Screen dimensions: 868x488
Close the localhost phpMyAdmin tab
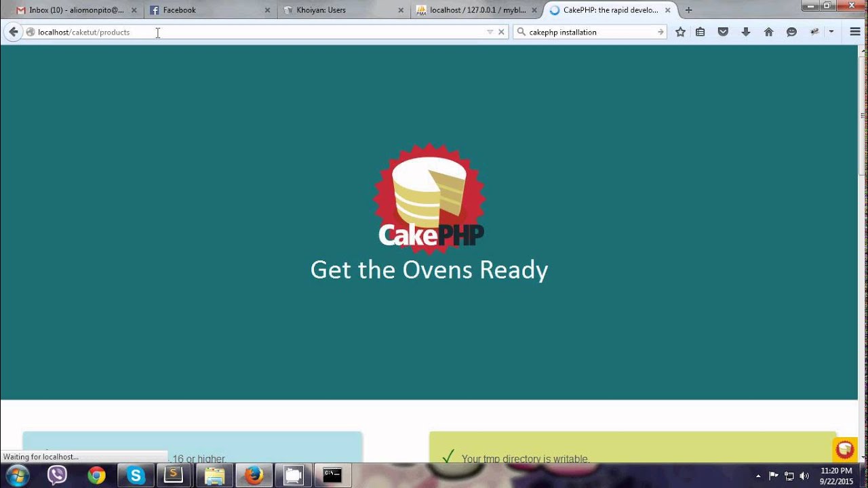pos(534,10)
